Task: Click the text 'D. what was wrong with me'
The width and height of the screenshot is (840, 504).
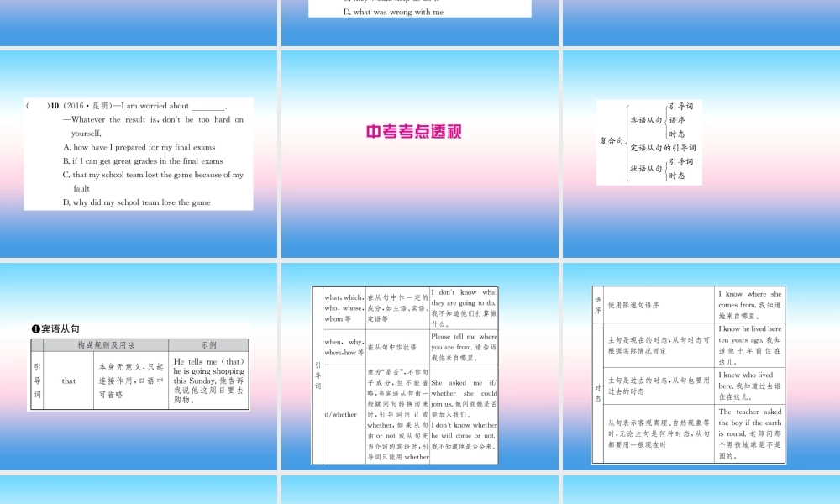Action: pyautogui.click(x=393, y=12)
